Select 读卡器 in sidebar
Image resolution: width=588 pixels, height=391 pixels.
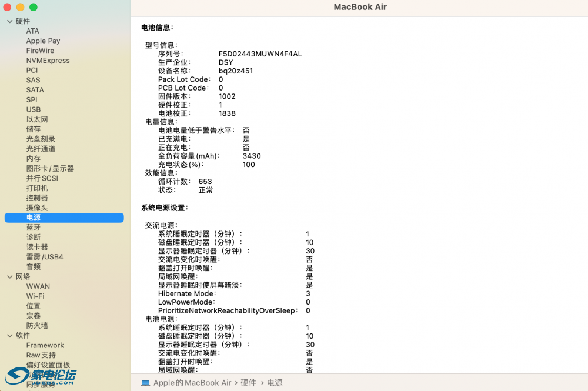coord(37,247)
